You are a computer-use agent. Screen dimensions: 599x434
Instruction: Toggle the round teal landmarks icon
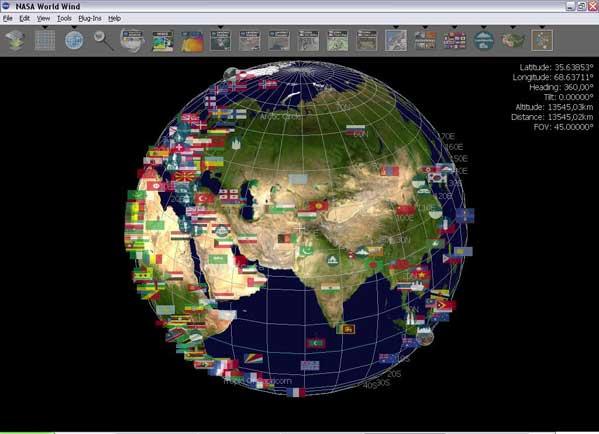(x=484, y=40)
